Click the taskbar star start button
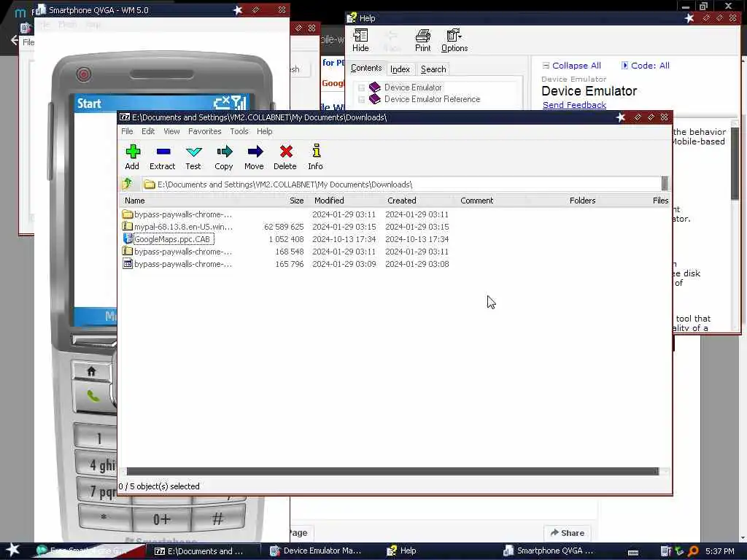This screenshot has width=747, height=560. pyautogui.click(x=13, y=551)
